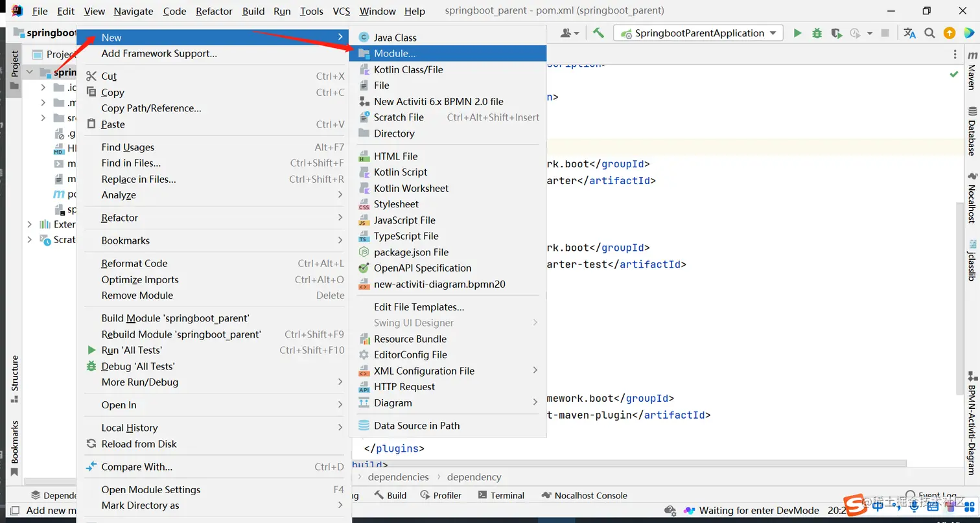Click the orange update arrow icon
The height and width of the screenshot is (523, 980).
tap(949, 33)
